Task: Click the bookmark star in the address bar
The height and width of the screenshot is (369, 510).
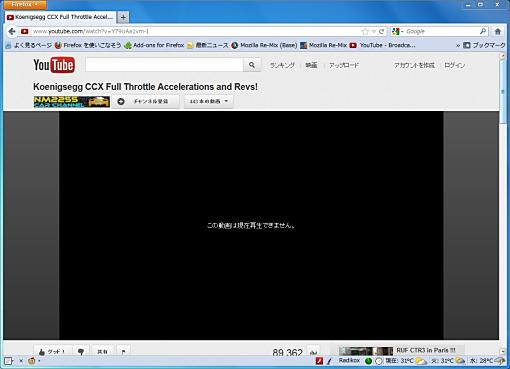Action: click(365, 31)
